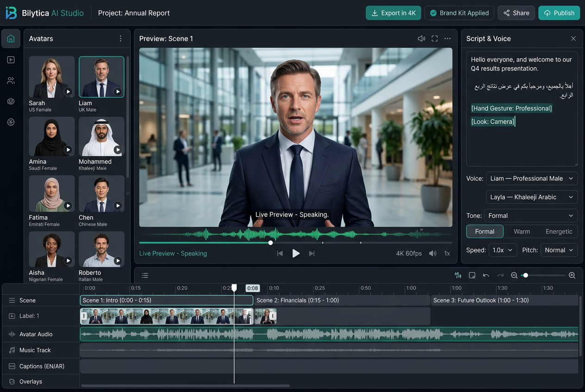Play Amina avatar voice sample
The height and width of the screenshot is (392, 585).
(68, 150)
